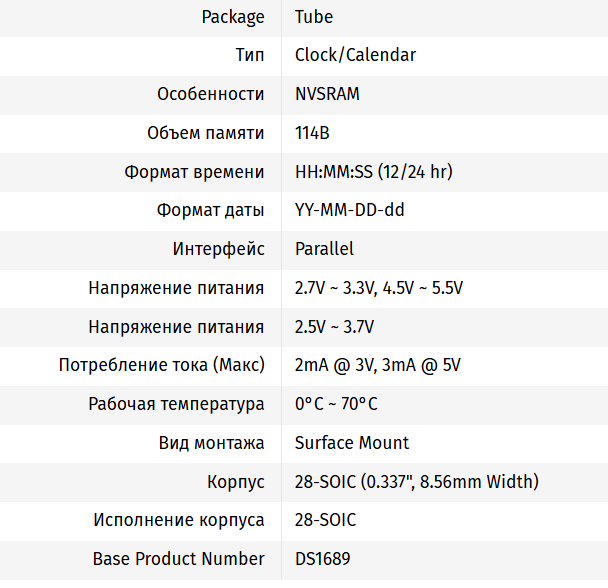Click the '114B' memory size value
The height and width of the screenshot is (588, 608).
click(312, 133)
